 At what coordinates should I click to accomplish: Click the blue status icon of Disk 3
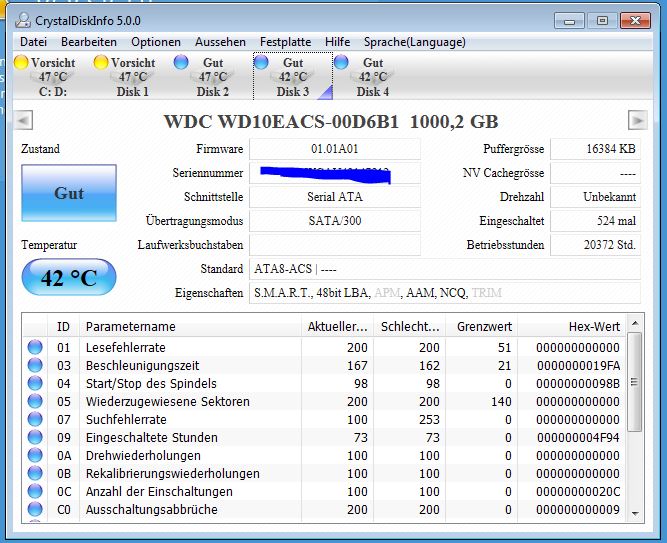click(x=261, y=62)
